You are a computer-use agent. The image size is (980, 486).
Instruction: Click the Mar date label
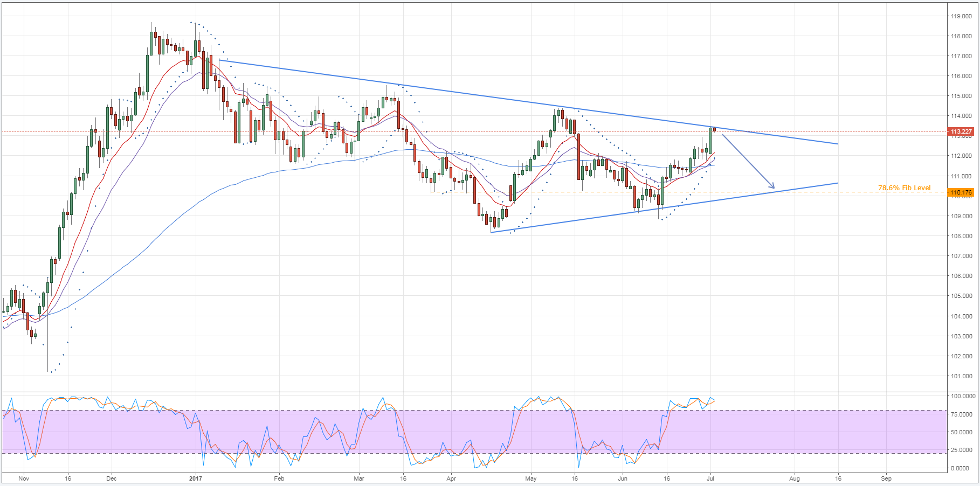pos(359,478)
